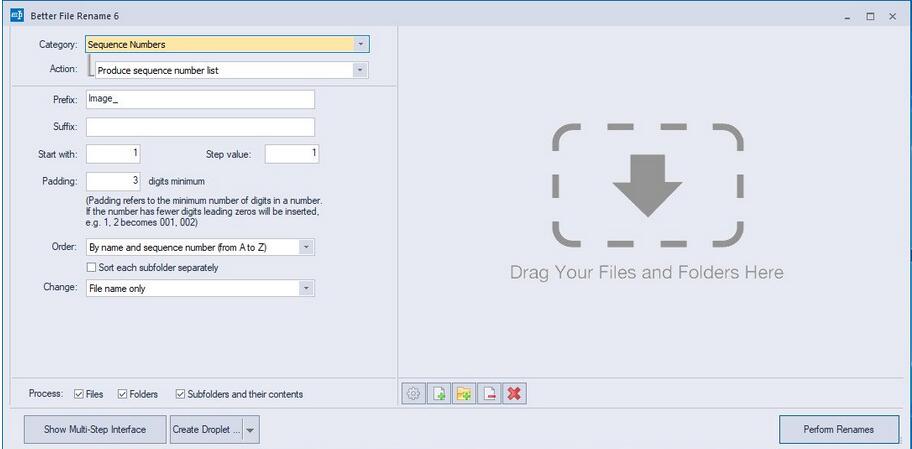Click the remove file icon with red minus
Viewport: 912px width, 449px height.
pyautogui.click(x=489, y=394)
